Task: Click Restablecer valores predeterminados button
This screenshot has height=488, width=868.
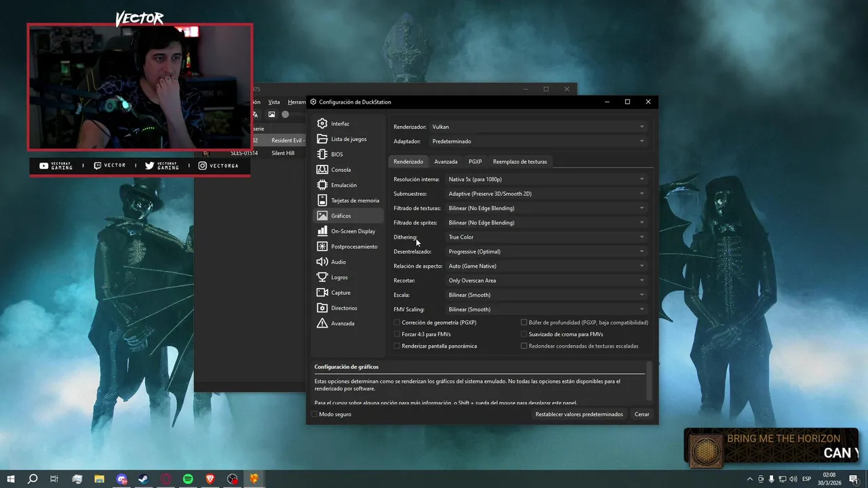Action: click(x=579, y=414)
